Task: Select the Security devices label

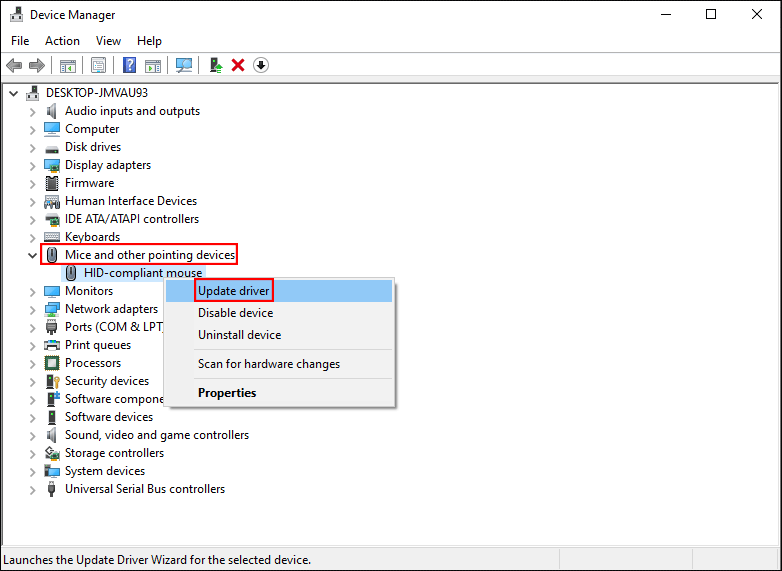Action: click(x=107, y=381)
